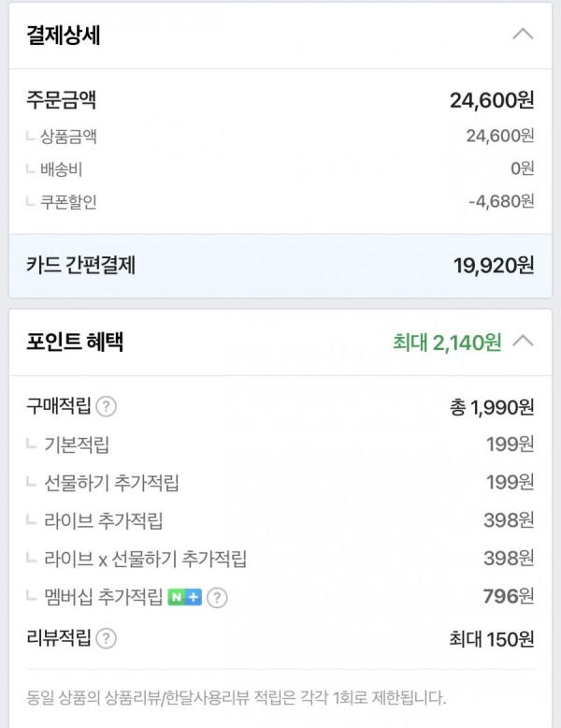Viewport: 561px width, 728px height.
Task: Select the 결제상세 header title
Action: coord(63,35)
